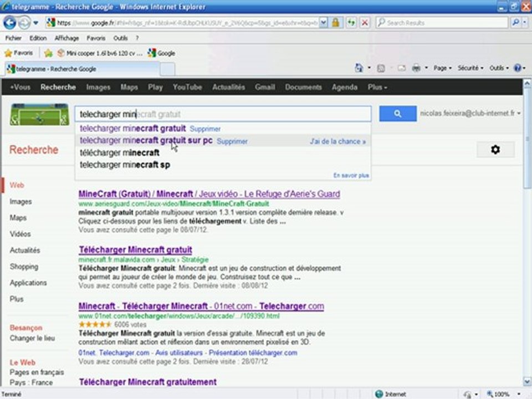Expand the Plus menu in black bar

pos(377,87)
